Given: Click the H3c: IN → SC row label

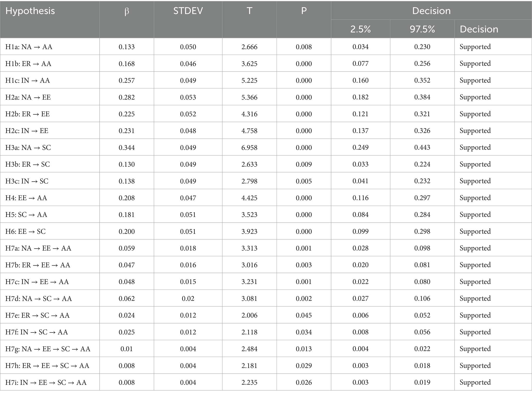Looking at the screenshot, I should tap(27, 181).
